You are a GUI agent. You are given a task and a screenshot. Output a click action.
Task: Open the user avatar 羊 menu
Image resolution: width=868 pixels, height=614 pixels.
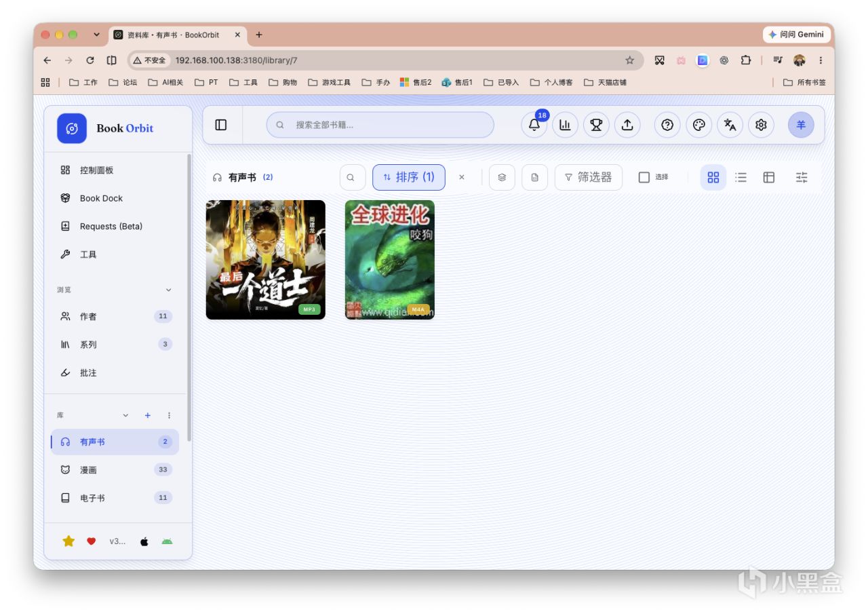[801, 125]
